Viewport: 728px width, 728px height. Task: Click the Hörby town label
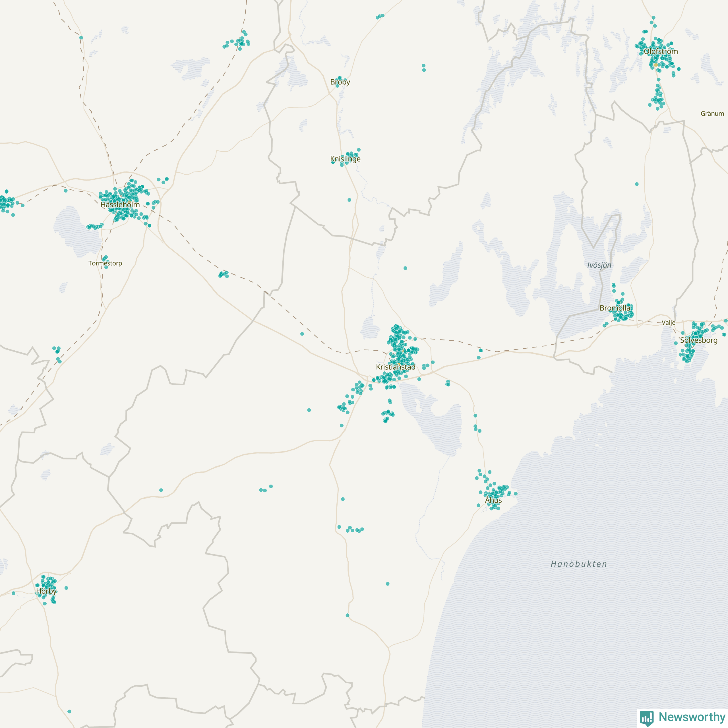pos(46,591)
